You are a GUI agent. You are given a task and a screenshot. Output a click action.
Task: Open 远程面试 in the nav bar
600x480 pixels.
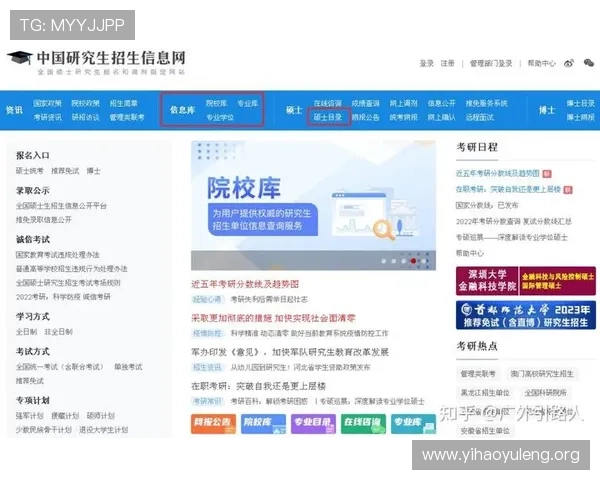tap(479, 117)
